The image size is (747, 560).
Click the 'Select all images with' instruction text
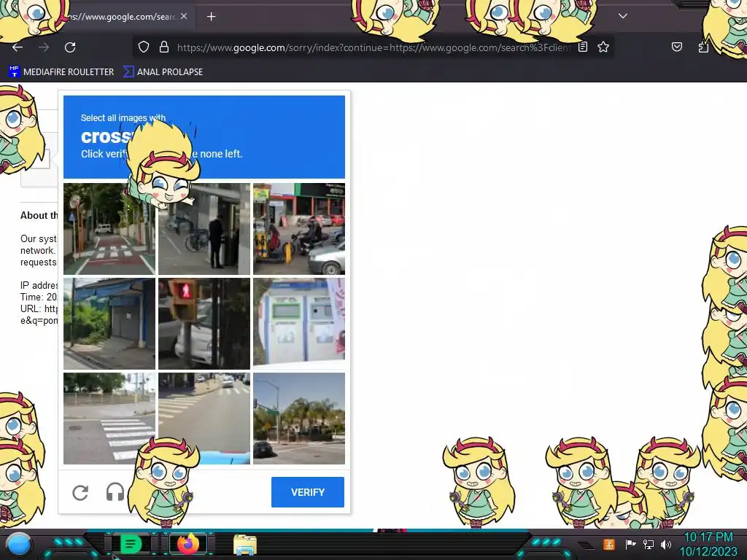pyautogui.click(x=123, y=117)
